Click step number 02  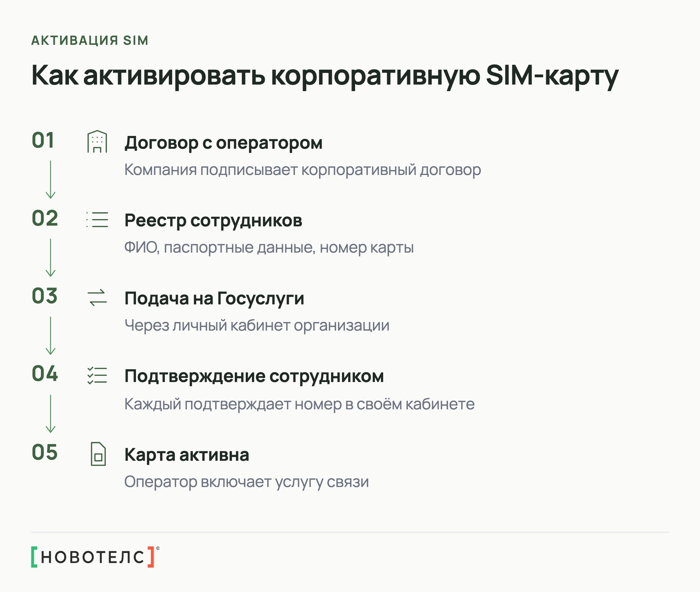[45, 218]
